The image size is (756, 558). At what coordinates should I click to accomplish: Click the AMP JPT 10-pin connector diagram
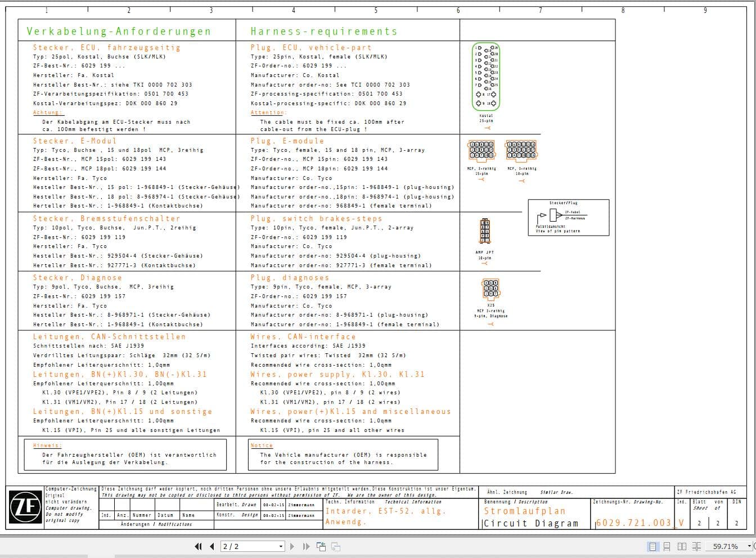pyautogui.click(x=484, y=232)
